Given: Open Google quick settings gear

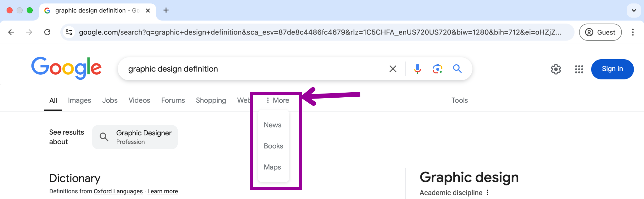Looking at the screenshot, I should tap(556, 69).
